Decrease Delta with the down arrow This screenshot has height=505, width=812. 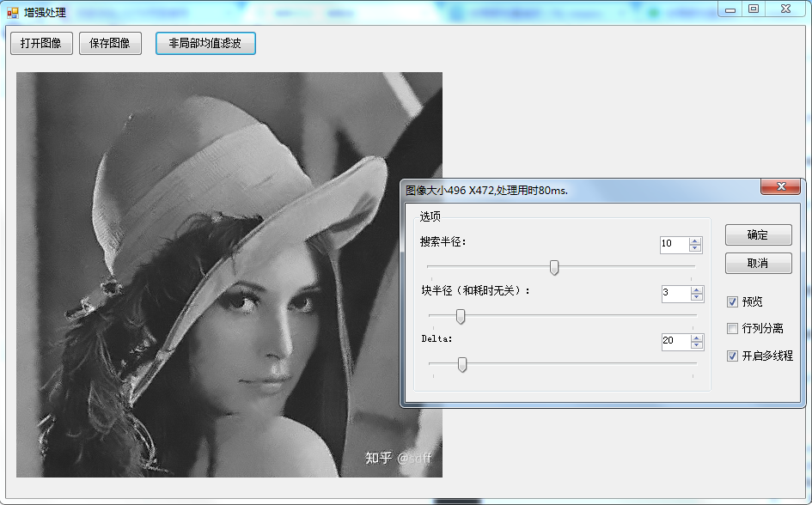pyautogui.click(x=697, y=345)
